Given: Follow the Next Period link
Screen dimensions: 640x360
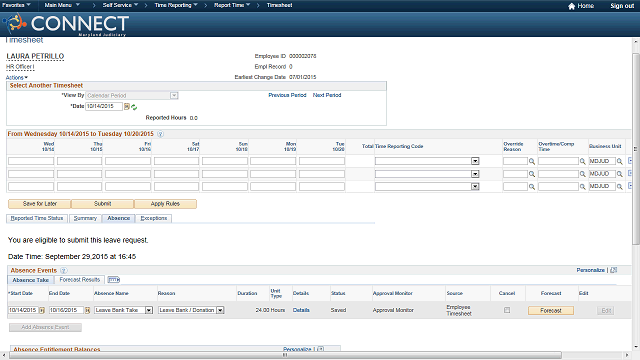Looking at the screenshot, I should pos(327,95).
